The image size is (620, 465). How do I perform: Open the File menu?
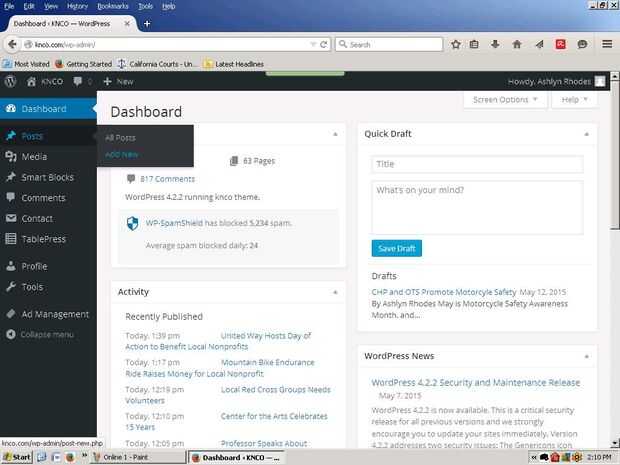click(9, 6)
